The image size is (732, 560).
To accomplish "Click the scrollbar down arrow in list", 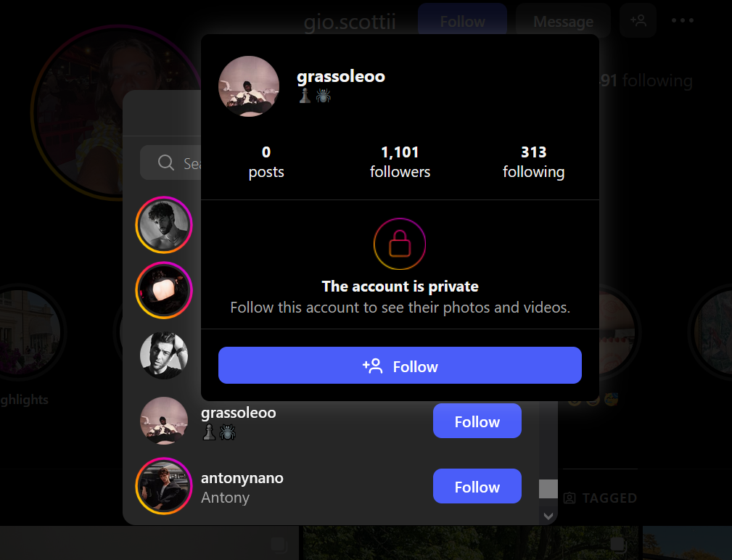I will pyautogui.click(x=548, y=516).
